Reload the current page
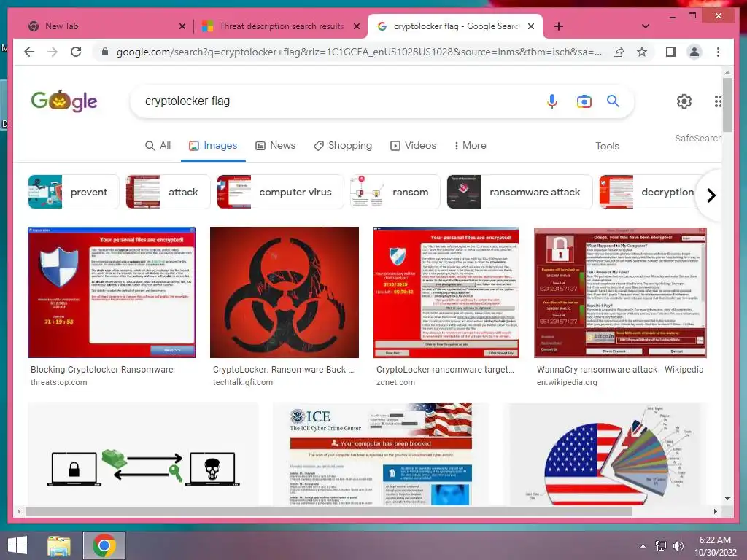This screenshot has height=560, width=747. (76, 52)
